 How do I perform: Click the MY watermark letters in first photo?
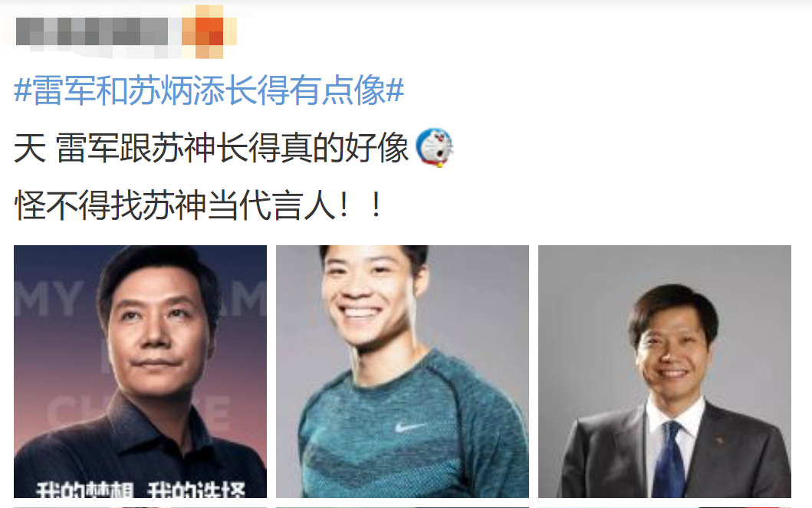pos(48,299)
